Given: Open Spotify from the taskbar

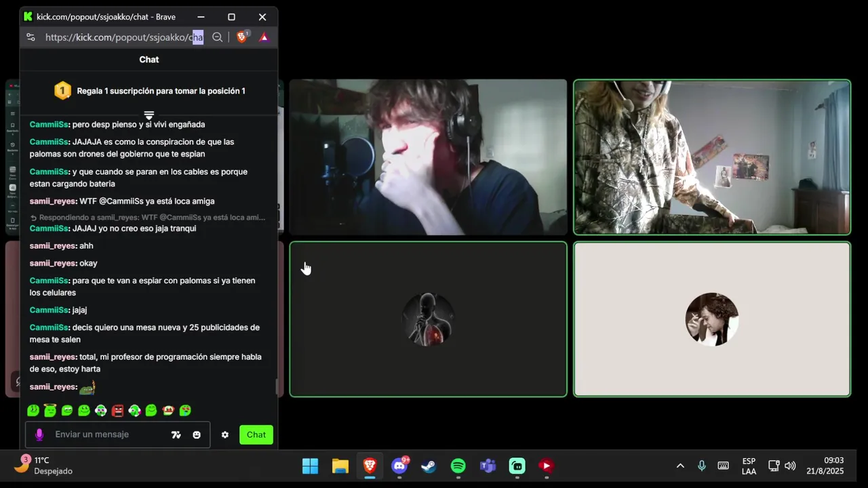Looking at the screenshot, I should pos(458,466).
